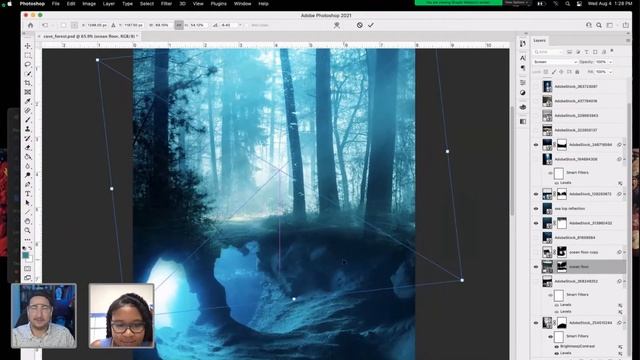The width and height of the screenshot is (640, 360).
Task: Hide layer directly above sea top reflection
Action: 536,194
